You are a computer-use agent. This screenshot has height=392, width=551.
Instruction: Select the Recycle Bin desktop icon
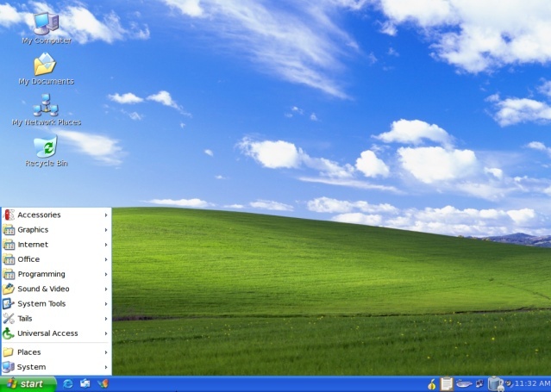coord(47,150)
